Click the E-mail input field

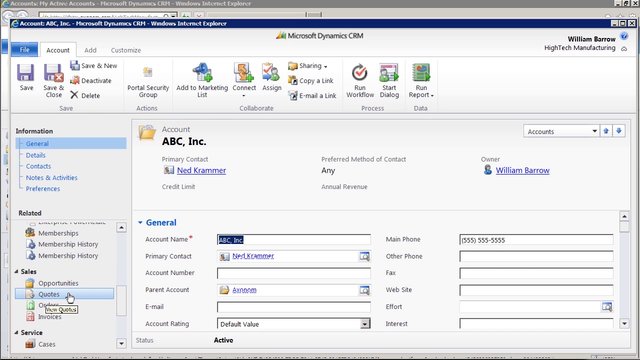(294, 307)
